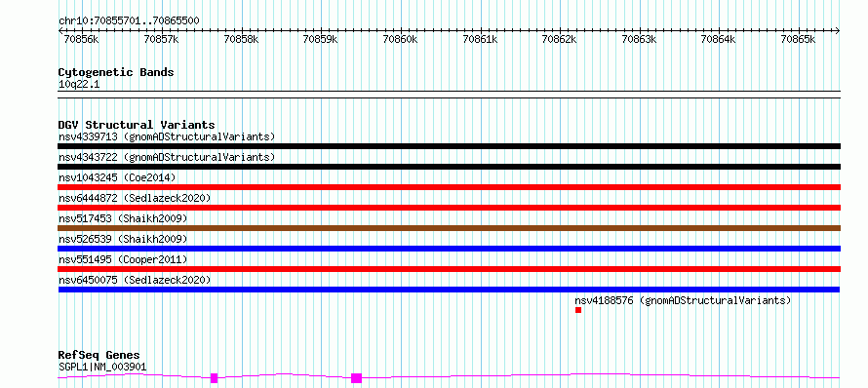This screenshot has height=388, width=868.
Task: Click the DGV Structural Variants track title
Action: (137, 125)
